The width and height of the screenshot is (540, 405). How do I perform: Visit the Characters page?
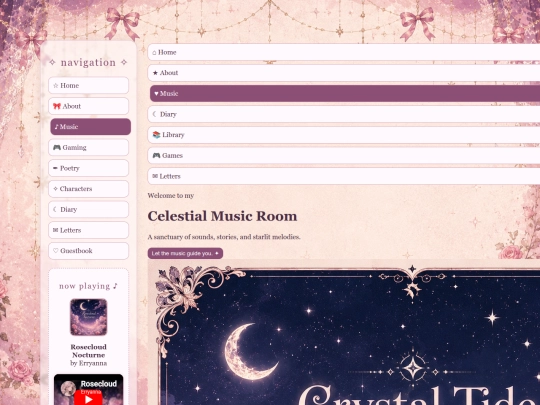pyautogui.click(x=89, y=189)
